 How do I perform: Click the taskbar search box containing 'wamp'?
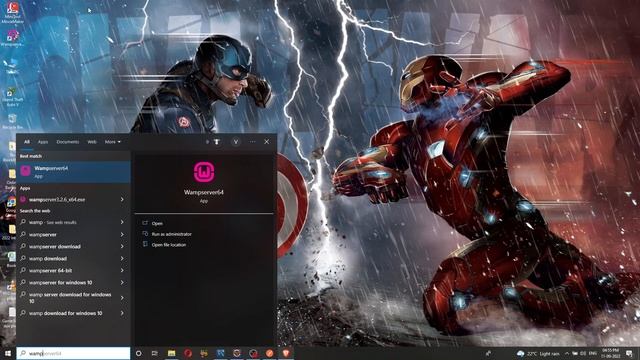(x=73, y=353)
